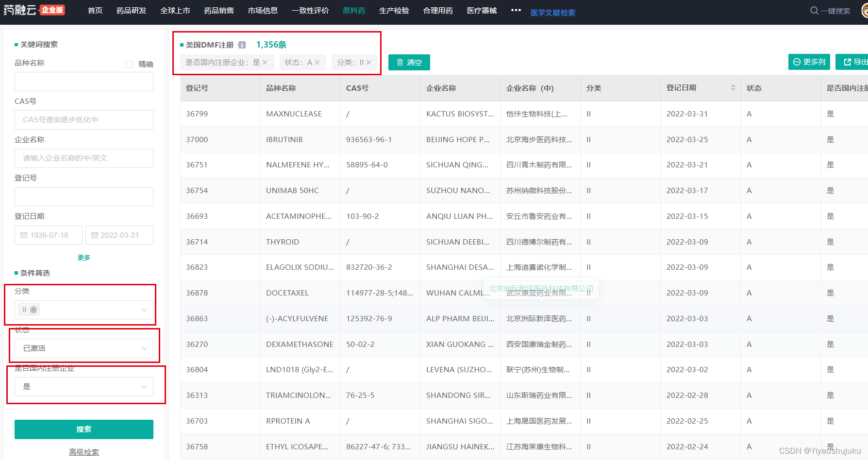Focus the 品种名称 input field

[x=84, y=82]
